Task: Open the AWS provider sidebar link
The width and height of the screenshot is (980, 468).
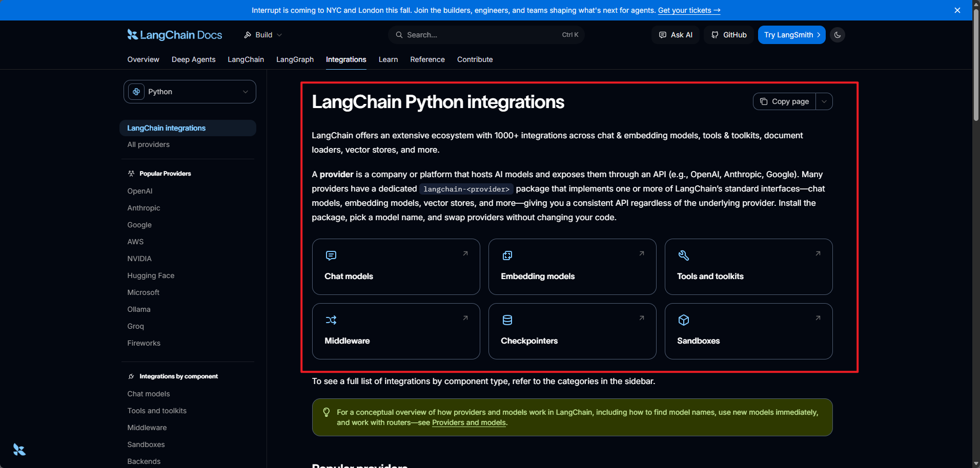Action: point(135,242)
